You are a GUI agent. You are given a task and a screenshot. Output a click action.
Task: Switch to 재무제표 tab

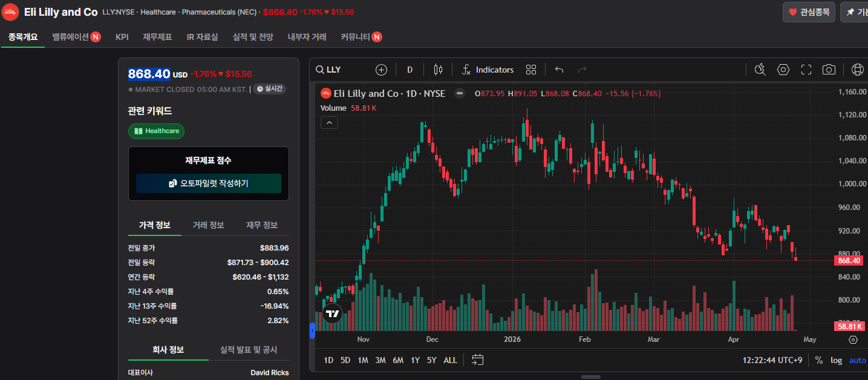point(157,37)
